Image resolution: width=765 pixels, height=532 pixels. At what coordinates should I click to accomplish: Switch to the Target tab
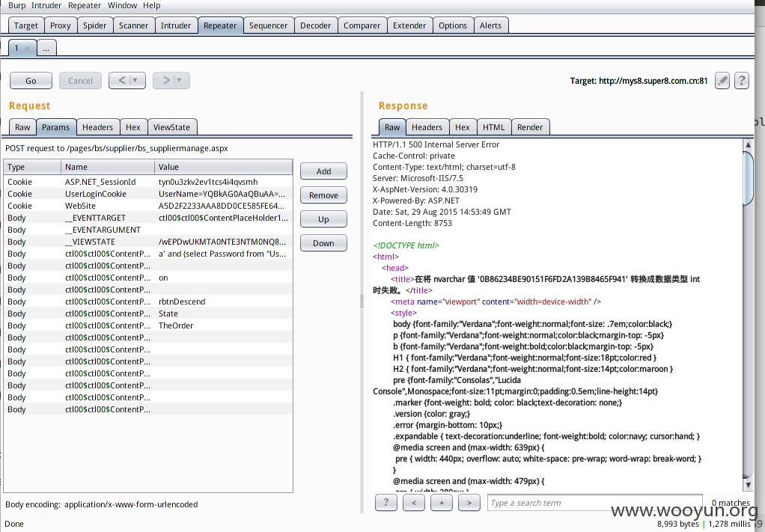(26, 25)
